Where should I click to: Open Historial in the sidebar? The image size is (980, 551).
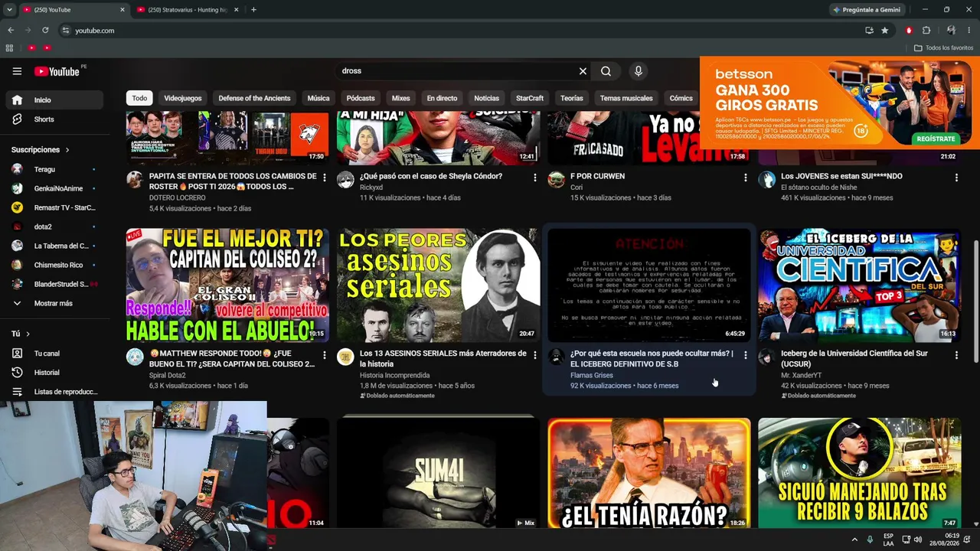54,373
